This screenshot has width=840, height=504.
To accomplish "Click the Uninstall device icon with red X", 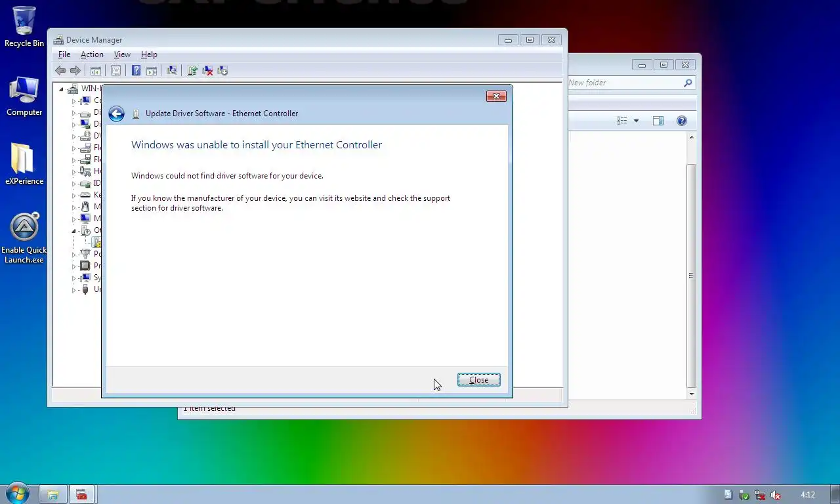I will click(x=207, y=71).
